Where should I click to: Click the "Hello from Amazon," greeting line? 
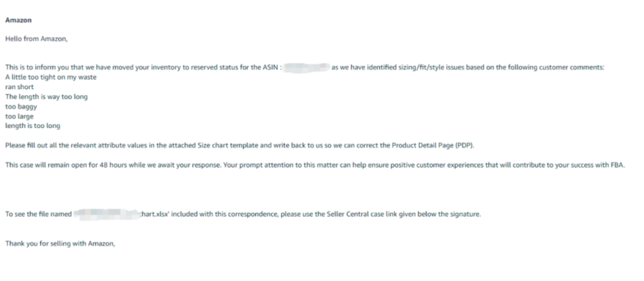(36, 39)
